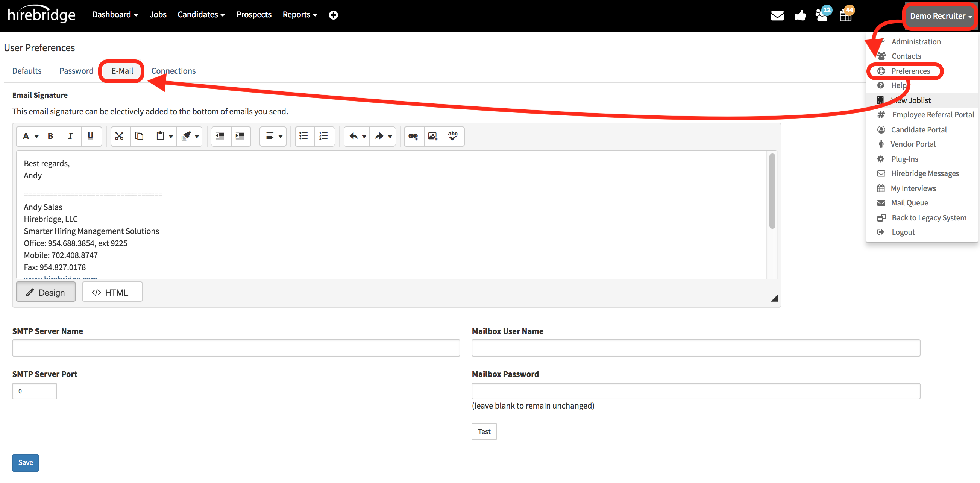Insert an image into the signature

433,136
